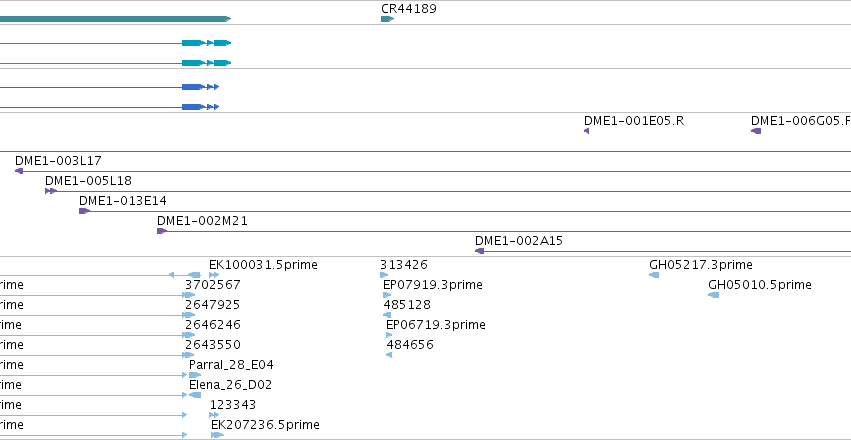Click the GH05217.3prime EST label

[701, 265]
